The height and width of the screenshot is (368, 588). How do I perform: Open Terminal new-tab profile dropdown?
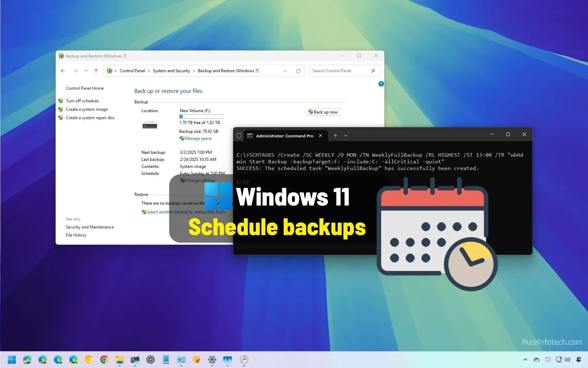[x=346, y=136]
